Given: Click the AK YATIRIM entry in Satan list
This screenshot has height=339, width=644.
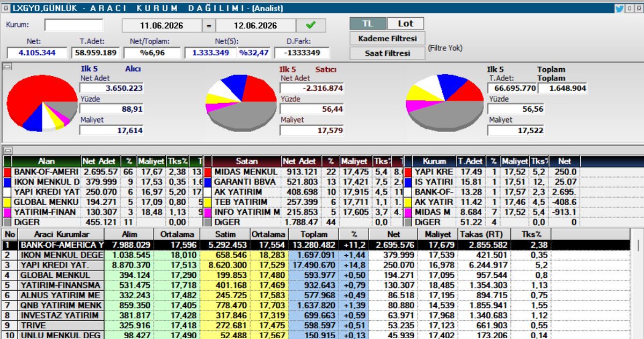Looking at the screenshot, I should coord(247,192).
